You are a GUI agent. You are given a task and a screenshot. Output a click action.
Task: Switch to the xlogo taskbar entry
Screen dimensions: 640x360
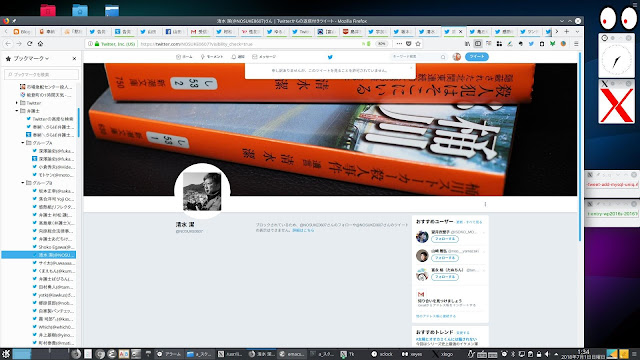443,354
